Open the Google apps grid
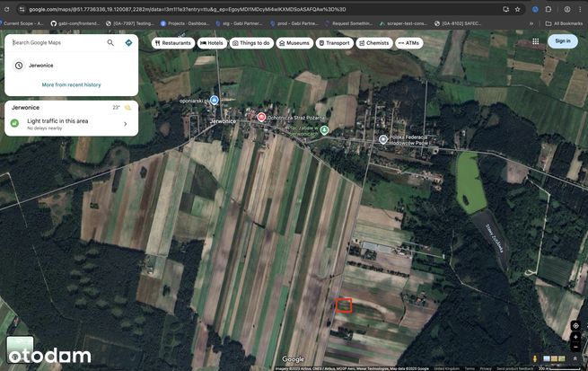 click(x=536, y=41)
